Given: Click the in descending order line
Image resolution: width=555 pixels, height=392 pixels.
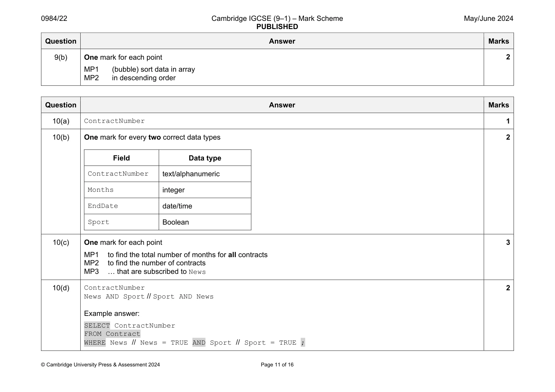Looking at the screenshot, I should pyautogui.click(x=144, y=78).
